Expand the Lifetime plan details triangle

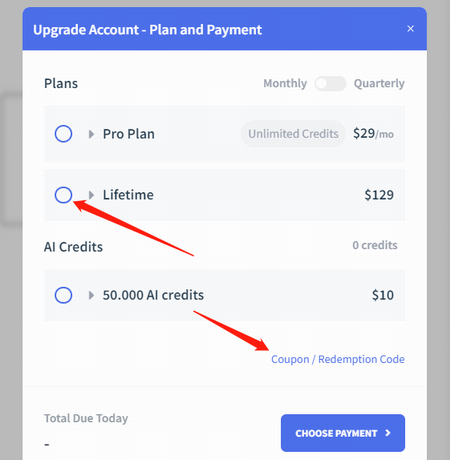(91, 195)
